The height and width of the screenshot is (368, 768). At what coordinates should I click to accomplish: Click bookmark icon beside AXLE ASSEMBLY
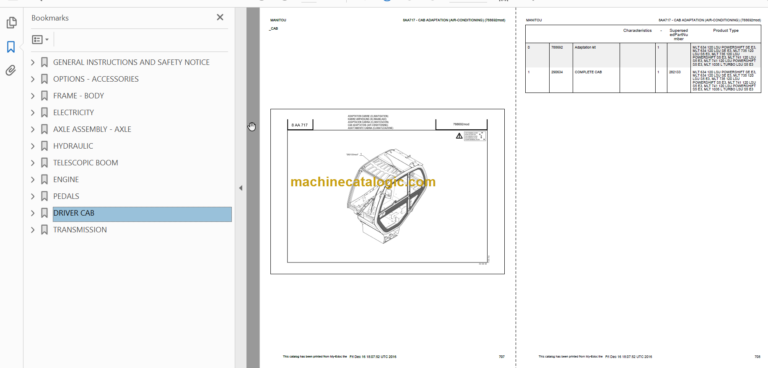[x=44, y=129]
